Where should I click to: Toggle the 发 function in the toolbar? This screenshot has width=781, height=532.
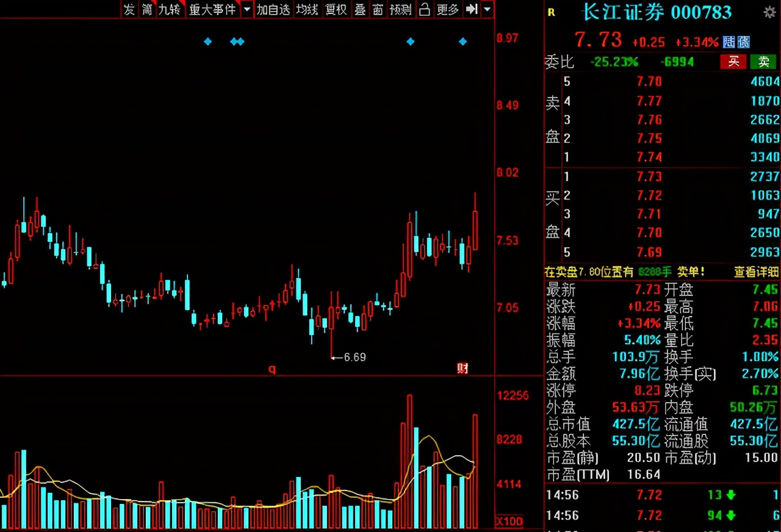click(128, 10)
